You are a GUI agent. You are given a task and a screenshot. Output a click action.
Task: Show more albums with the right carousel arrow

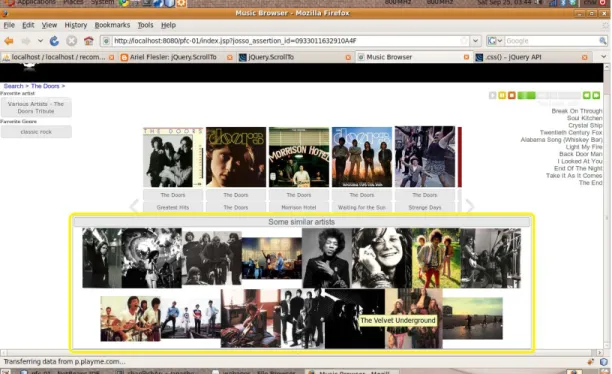[x=470, y=206]
